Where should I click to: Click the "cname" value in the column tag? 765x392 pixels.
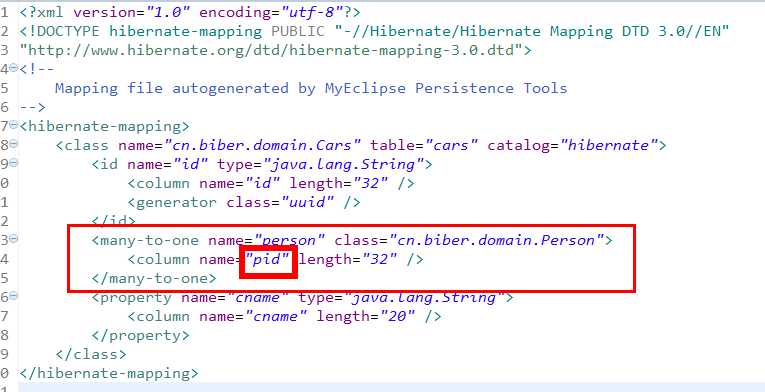pyautogui.click(x=276, y=316)
